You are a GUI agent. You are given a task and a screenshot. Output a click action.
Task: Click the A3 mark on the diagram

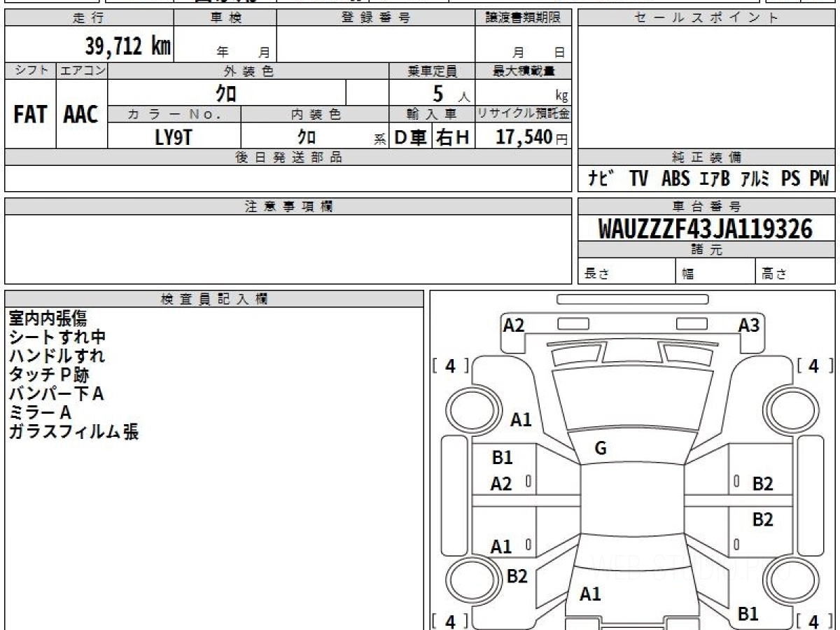tap(749, 325)
